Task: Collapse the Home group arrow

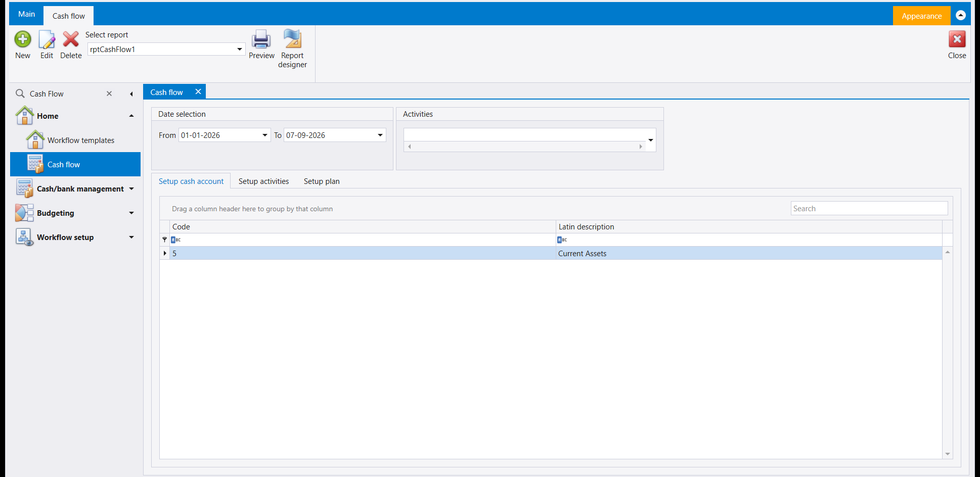Action: [x=131, y=116]
